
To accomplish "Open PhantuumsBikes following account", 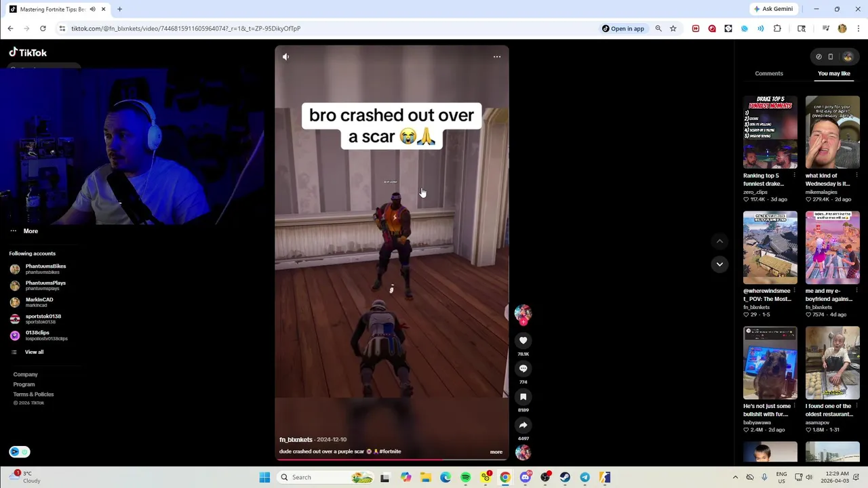I will [x=39, y=269].
